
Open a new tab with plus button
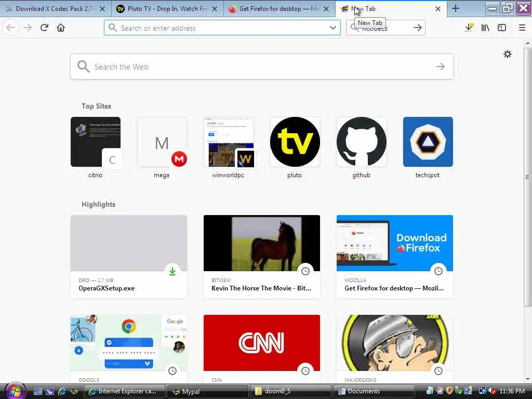[x=456, y=8]
